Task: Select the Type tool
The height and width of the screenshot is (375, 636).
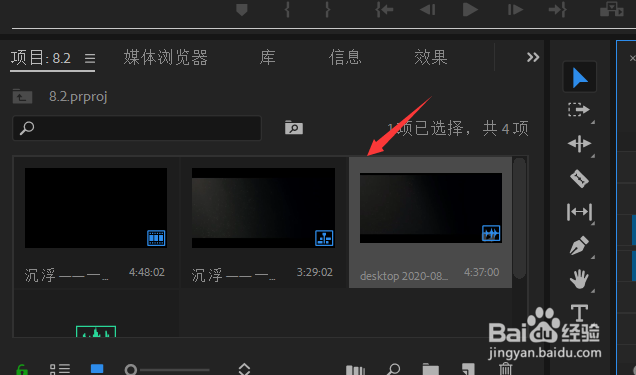Action: (579, 313)
